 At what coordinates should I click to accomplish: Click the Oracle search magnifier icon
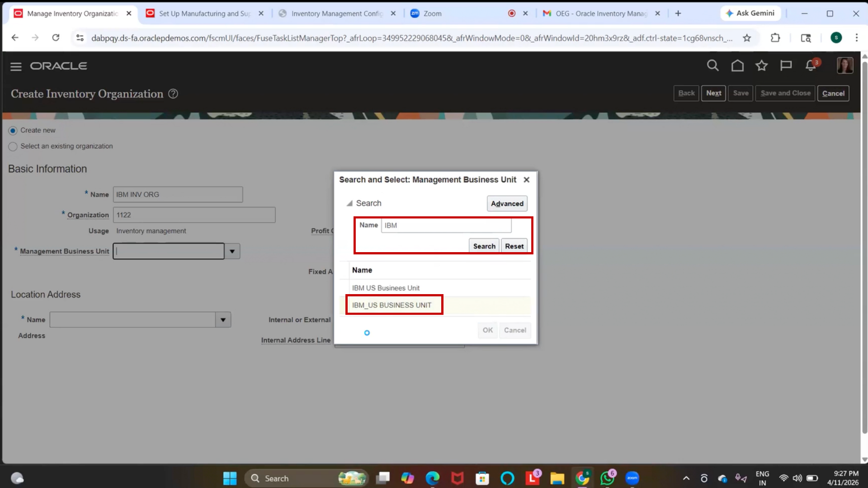pyautogui.click(x=712, y=66)
